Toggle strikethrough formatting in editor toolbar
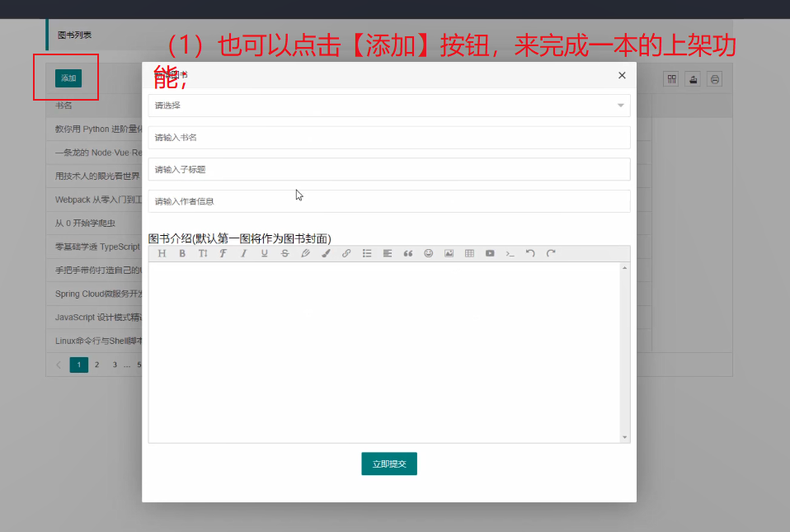The height and width of the screenshot is (532, 790). tap(284, 253)
